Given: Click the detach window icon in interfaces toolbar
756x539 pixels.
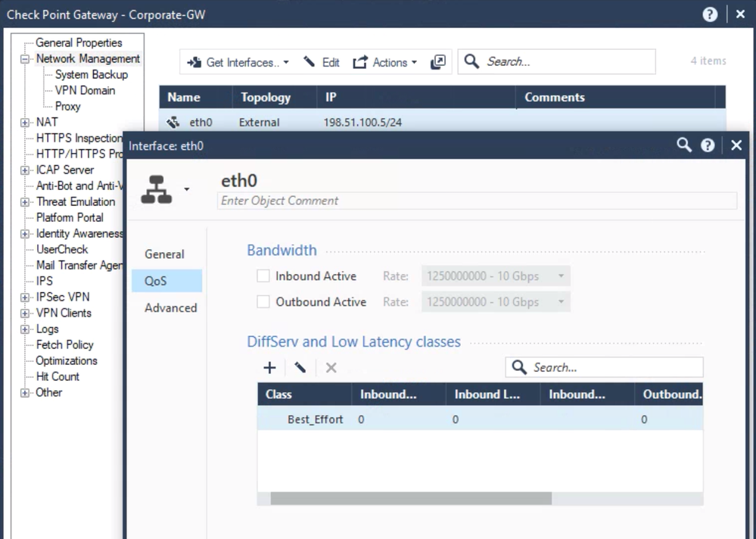Looking at the screenshot, I should pyautogui.click(x=438, y=62).
